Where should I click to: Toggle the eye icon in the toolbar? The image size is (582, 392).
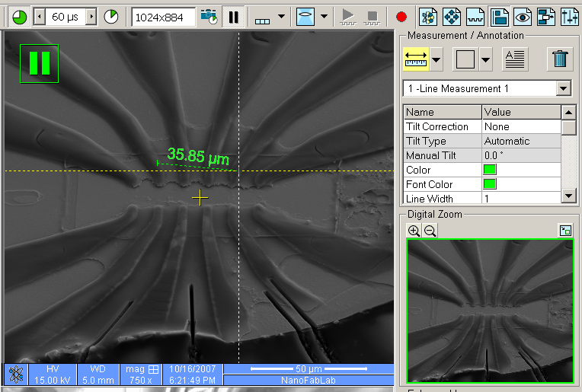(x=523, y=16)
